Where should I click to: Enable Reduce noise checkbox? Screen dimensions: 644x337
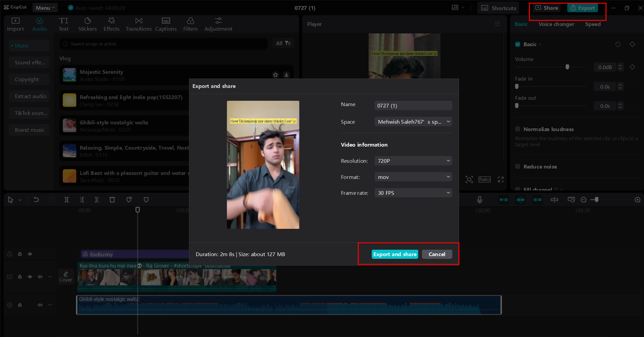click(x=518, y=166)
